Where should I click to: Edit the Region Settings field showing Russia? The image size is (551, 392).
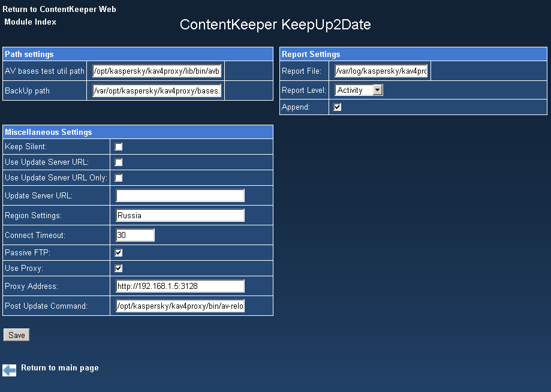180,215
